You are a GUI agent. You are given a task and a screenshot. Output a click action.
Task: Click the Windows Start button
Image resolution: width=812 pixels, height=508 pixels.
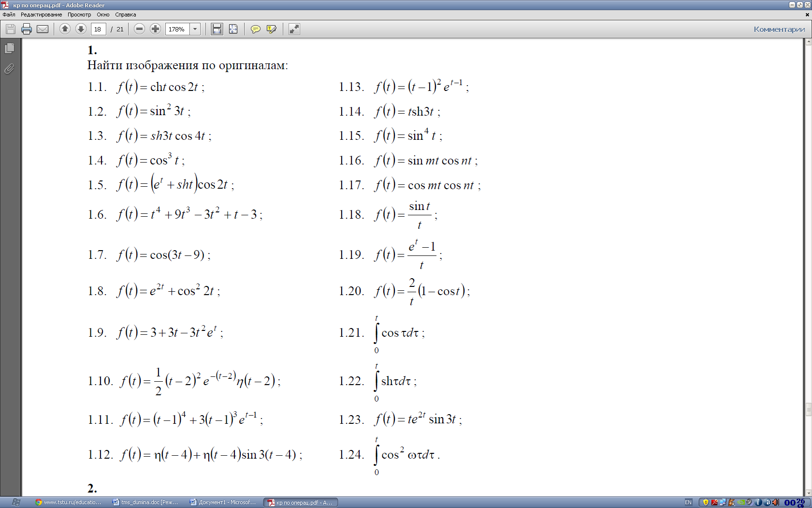[16, 502]
